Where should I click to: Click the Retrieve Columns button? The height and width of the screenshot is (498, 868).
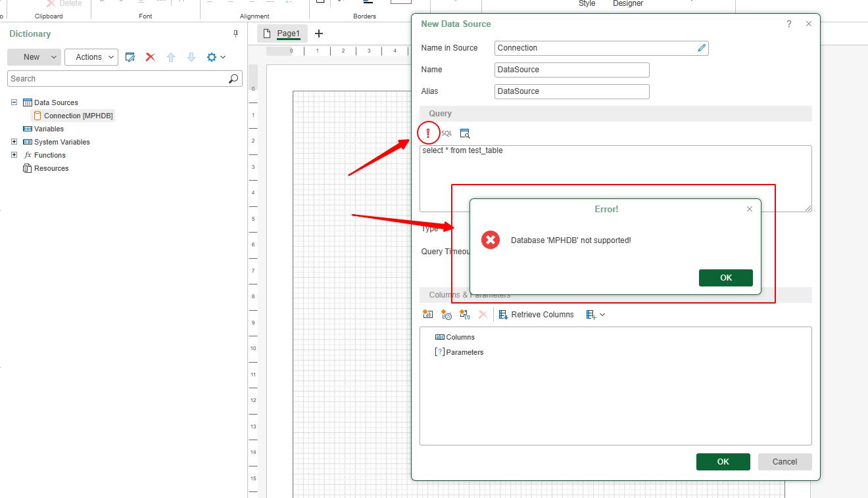point(536,315)
